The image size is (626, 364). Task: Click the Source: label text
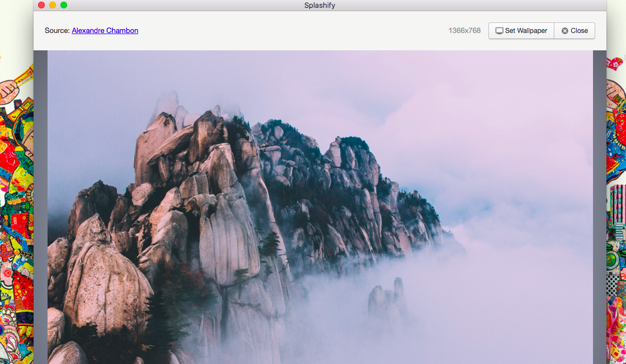[57, 30]
